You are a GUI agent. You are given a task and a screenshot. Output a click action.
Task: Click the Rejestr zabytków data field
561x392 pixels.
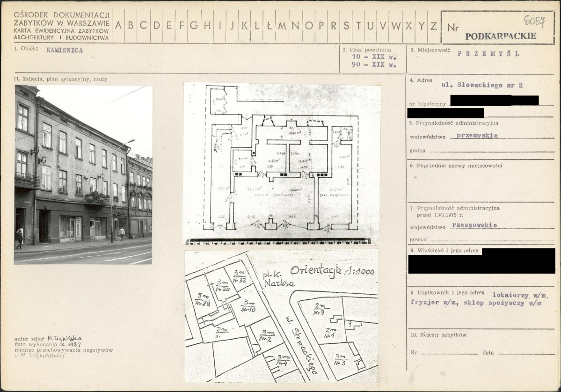[x=519, y=353]
